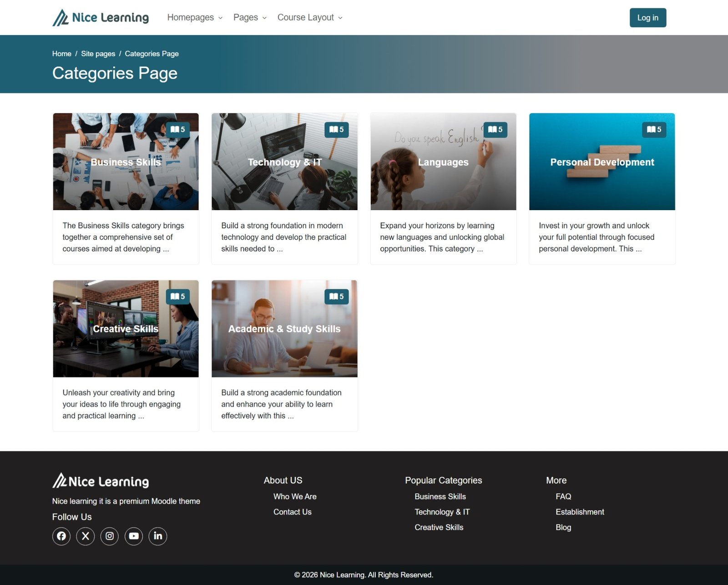Click the Facebook icon in footer
The image size is (728, 585).
click(61, 536)
